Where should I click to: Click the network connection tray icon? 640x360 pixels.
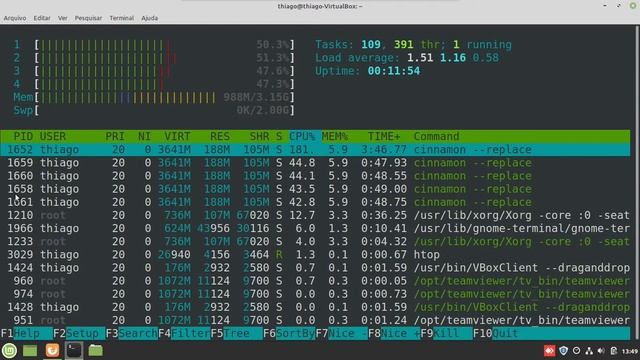point(589,351)
